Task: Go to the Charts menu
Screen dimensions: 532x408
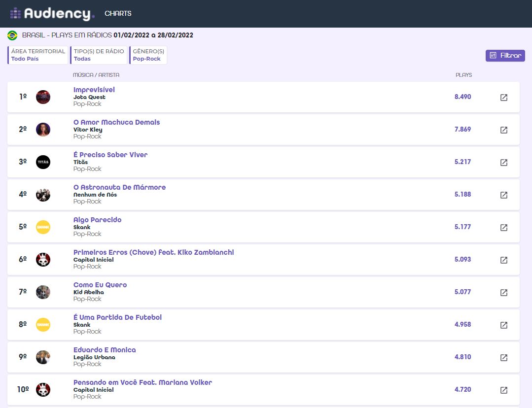Action: coord(118,14)
